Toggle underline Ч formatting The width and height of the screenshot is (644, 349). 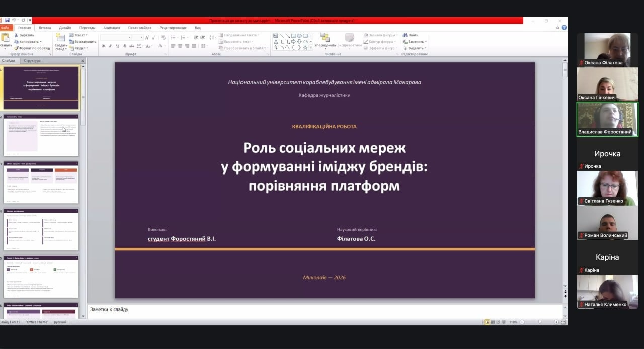[x=117, y=46]
